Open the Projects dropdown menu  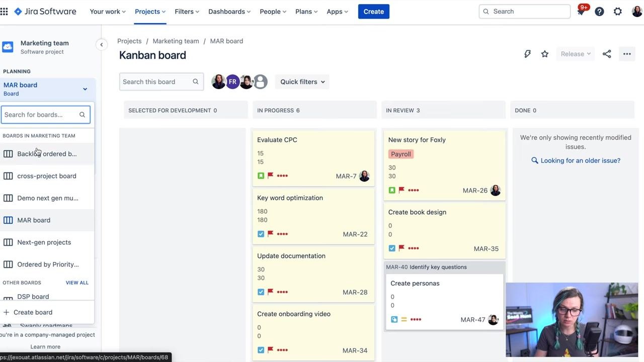(150, 12)
